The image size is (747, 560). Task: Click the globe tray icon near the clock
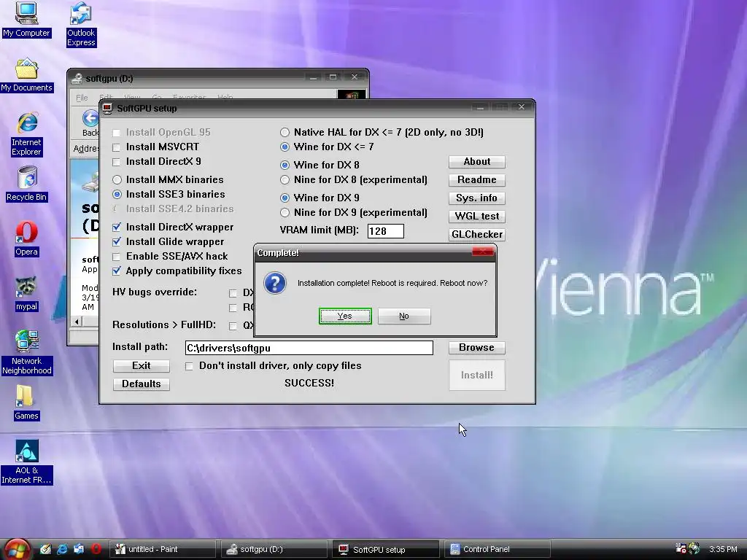click(694, 548)
